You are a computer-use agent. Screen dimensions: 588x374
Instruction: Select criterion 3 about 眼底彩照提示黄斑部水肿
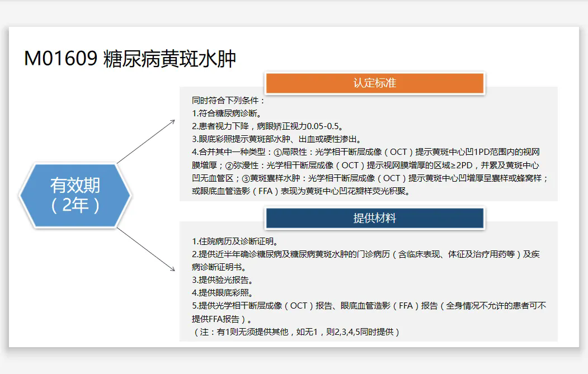[276, 139]
